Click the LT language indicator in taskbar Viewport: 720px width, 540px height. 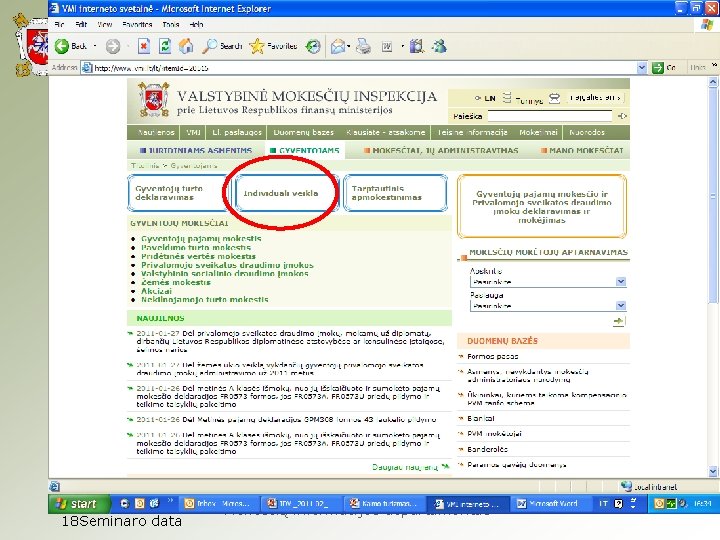(x=603, y=504)
